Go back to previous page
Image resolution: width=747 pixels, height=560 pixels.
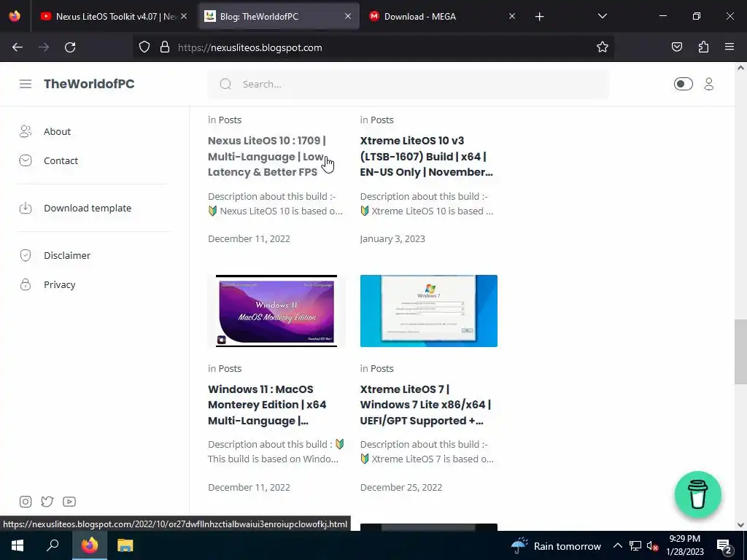(18, 47)
